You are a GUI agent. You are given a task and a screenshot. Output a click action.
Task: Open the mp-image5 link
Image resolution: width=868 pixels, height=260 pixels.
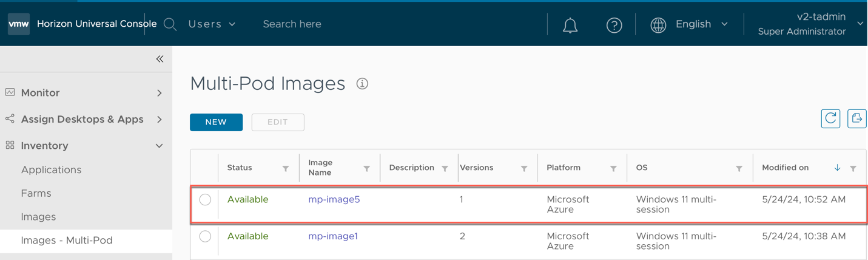(x=334, y=199)
